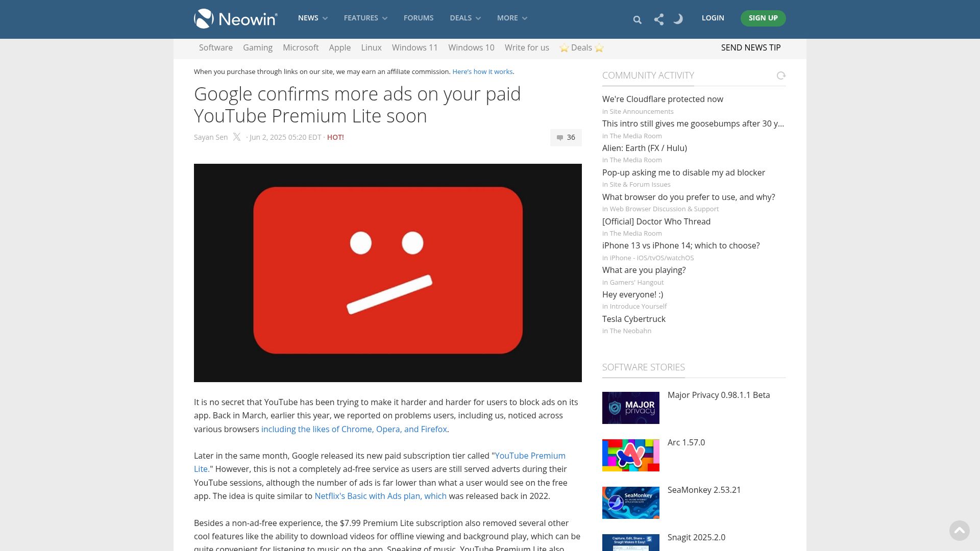Follow the Netflix's Basic with Ads link
980x551 pixels.
380,496
